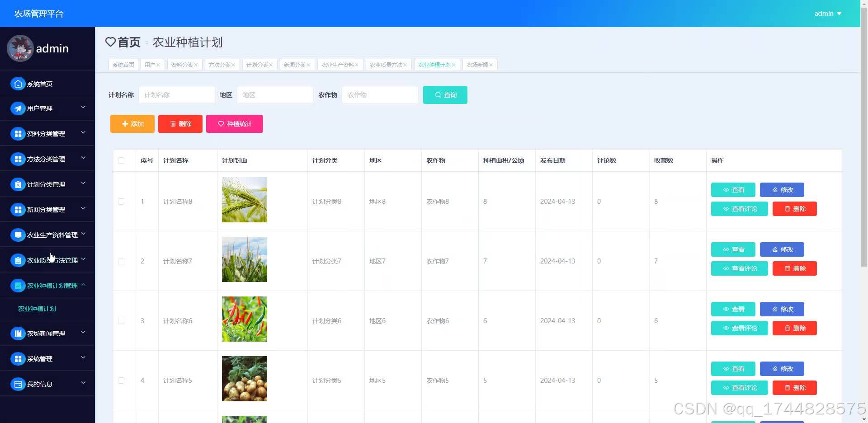Click the document icon for 农业质量方法管理
The width and height of the screenshot is (868, 423).
point(18,260)
